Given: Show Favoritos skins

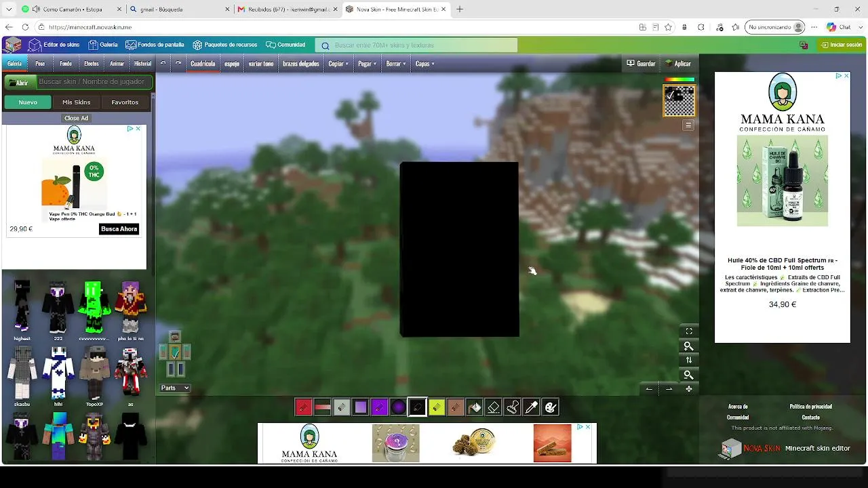Looking at the screenshot, I should point(125,102).
